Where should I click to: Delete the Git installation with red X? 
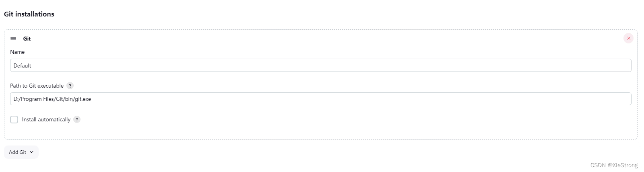pos(628,38)
